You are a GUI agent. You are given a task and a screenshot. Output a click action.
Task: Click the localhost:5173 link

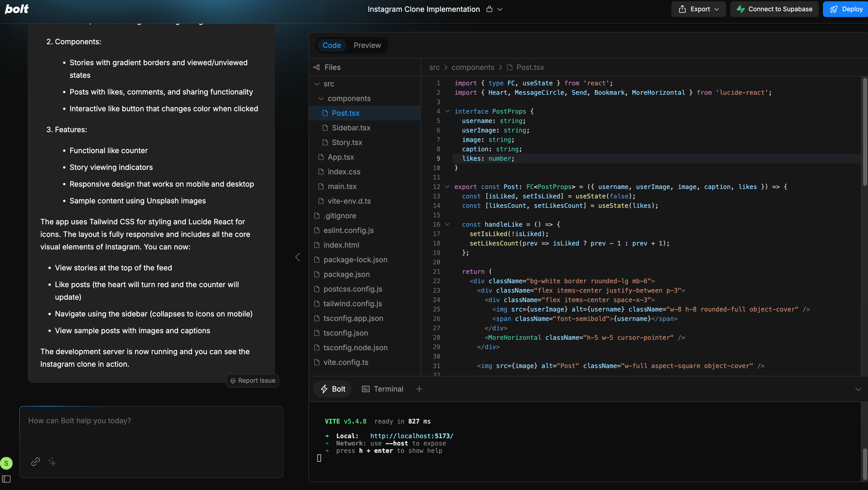click(x=412, y=436)
